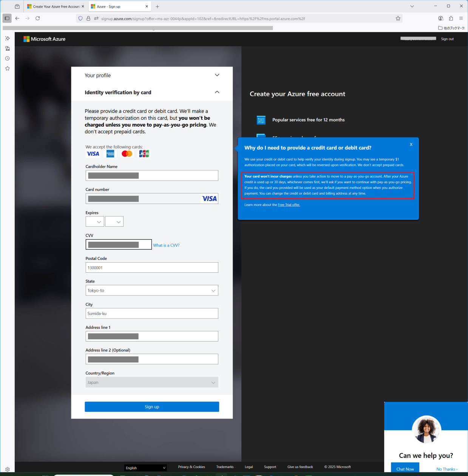The width and height of the screenshot is (468, 476).
Task: Click the City field with Sumida-ku
Action: tap(152, 314)
